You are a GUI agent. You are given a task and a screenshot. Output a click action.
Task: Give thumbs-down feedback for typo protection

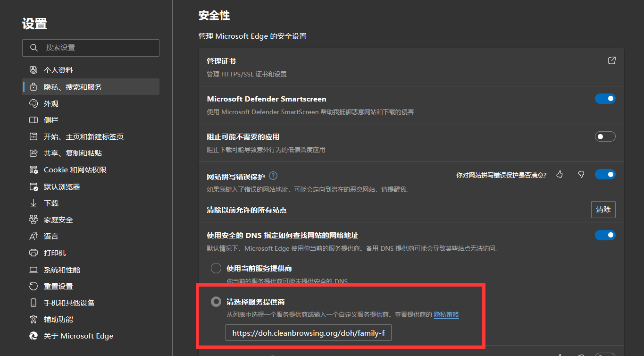pos(581,174)
